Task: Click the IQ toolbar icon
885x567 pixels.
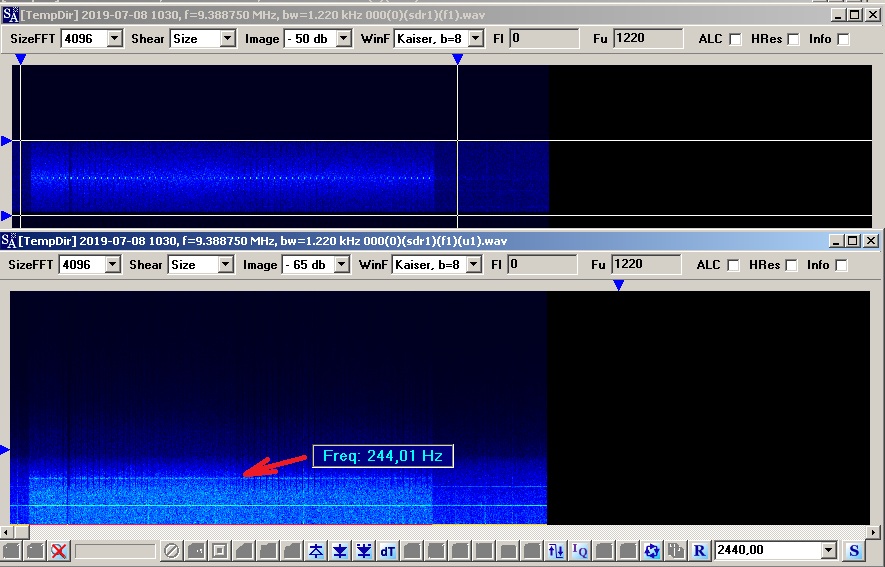Action: point(580,551)
